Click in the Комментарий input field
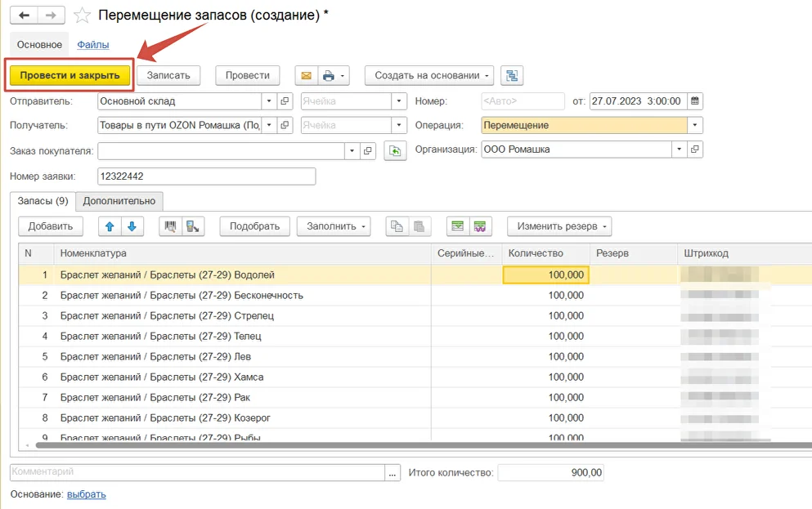Screen dimensions: 812x509 (196, 472)
